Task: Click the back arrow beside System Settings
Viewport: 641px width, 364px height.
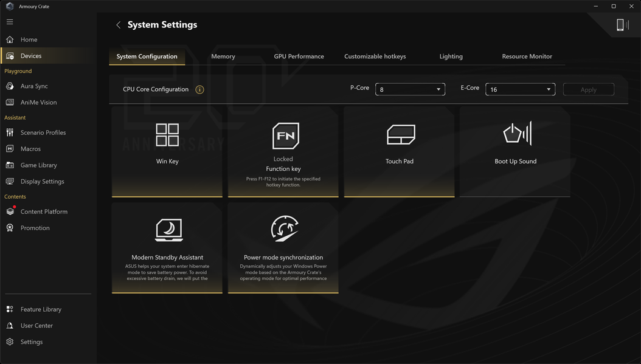Action: 118,25
